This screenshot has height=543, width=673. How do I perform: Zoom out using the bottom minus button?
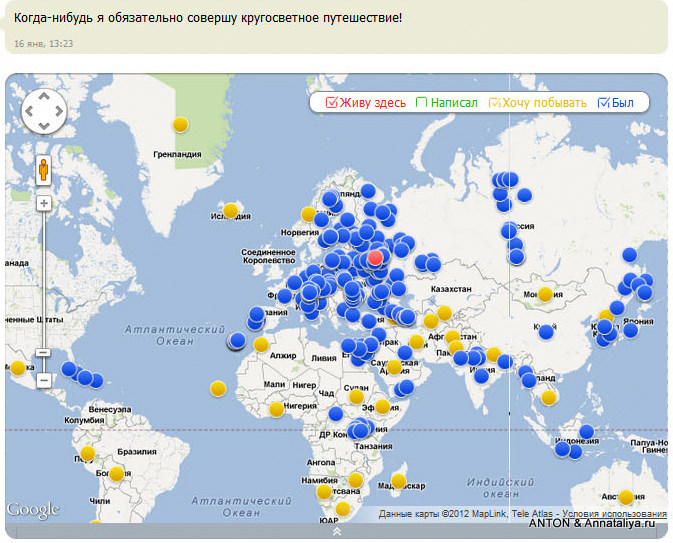pyautogui.click(x=44, y=380)
